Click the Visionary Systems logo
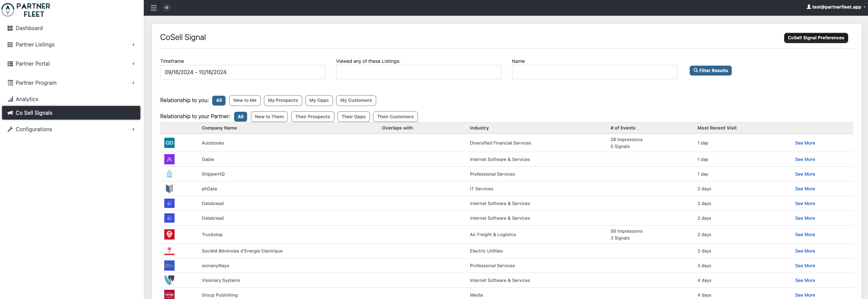 pyautogui.click(x=169, y=280)
